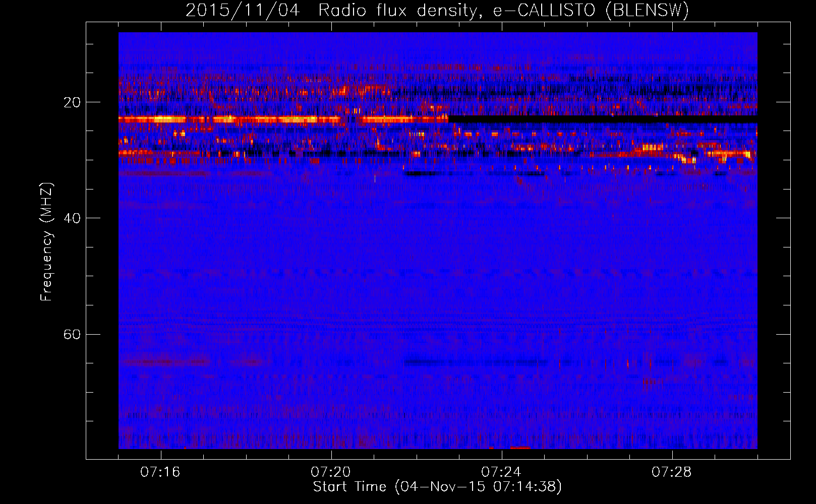Image resolution: width=816 pixels, height=504 pixels.
Task: Click the 07:28 time tick label
Action: tap(672, 472)
